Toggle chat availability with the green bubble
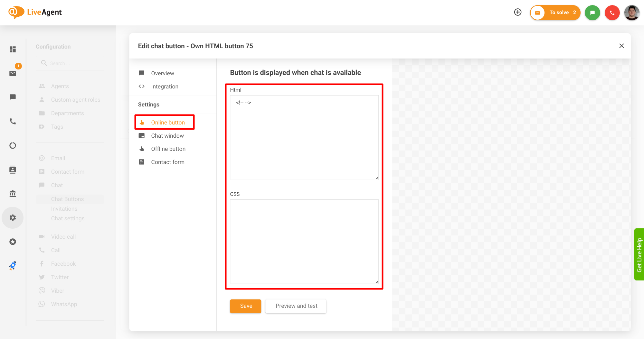The height and width of the screenshot is (339, 644). 592,13
